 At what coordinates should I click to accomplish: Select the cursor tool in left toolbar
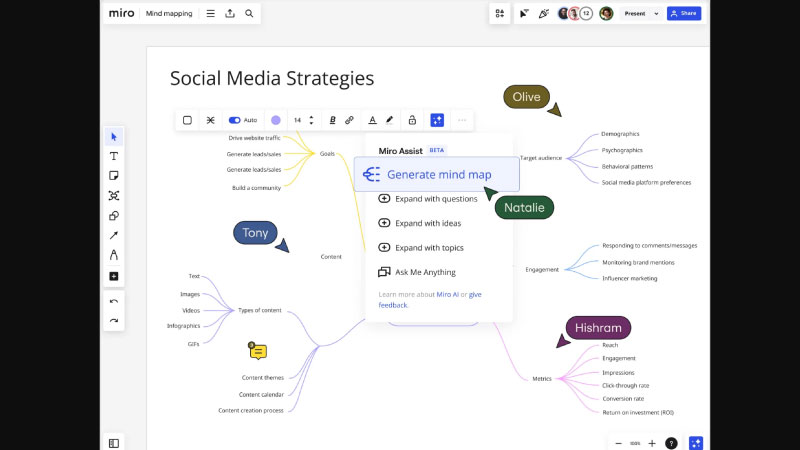[114, 137]
